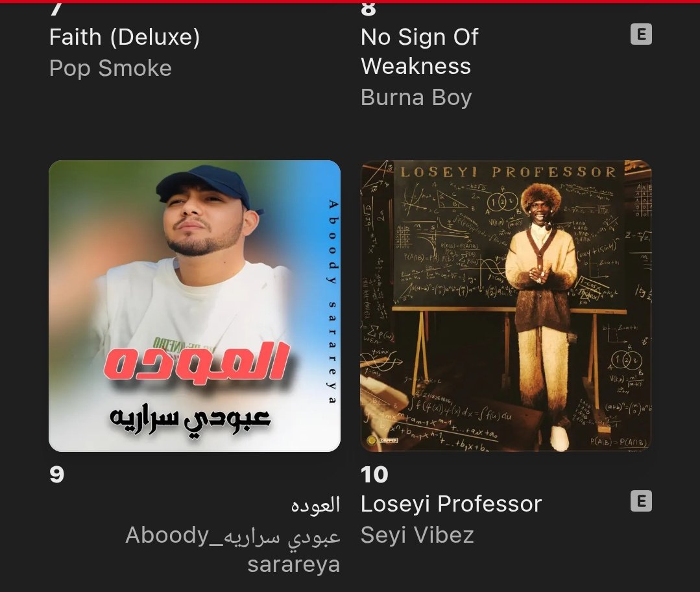700x592 pixels.
Task: Click the explicit badge beside Loseyi Professor
Action: tap(641, 501)
